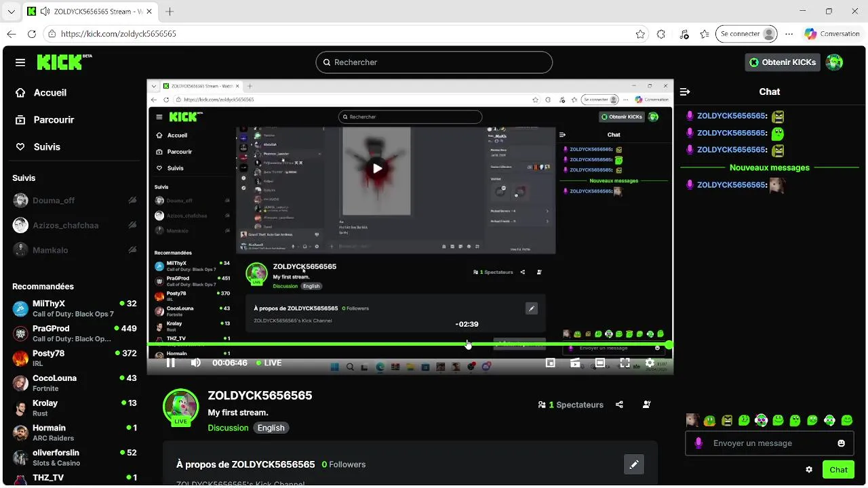
Task: Reload the page
Action: click(x=32, y=34)
